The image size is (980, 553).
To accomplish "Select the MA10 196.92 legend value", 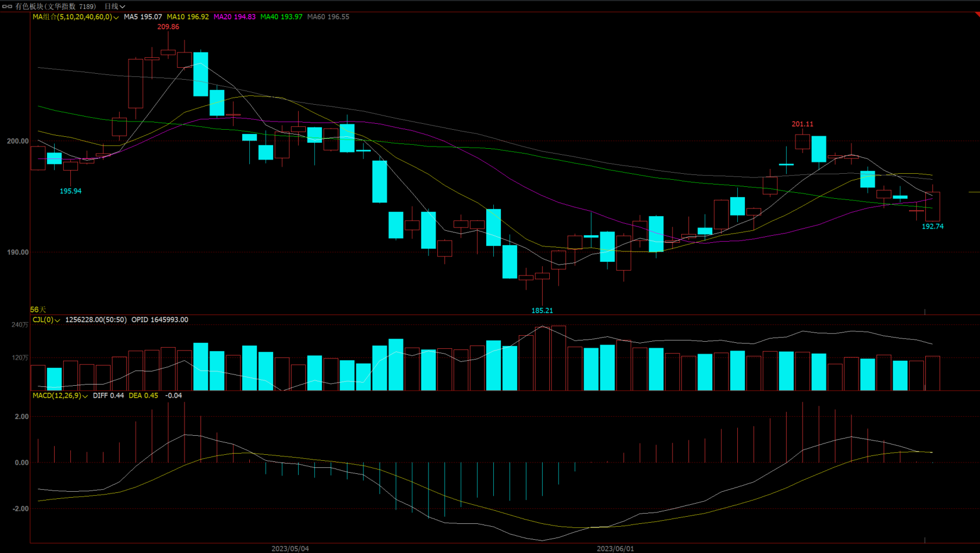I will (188, 17).
